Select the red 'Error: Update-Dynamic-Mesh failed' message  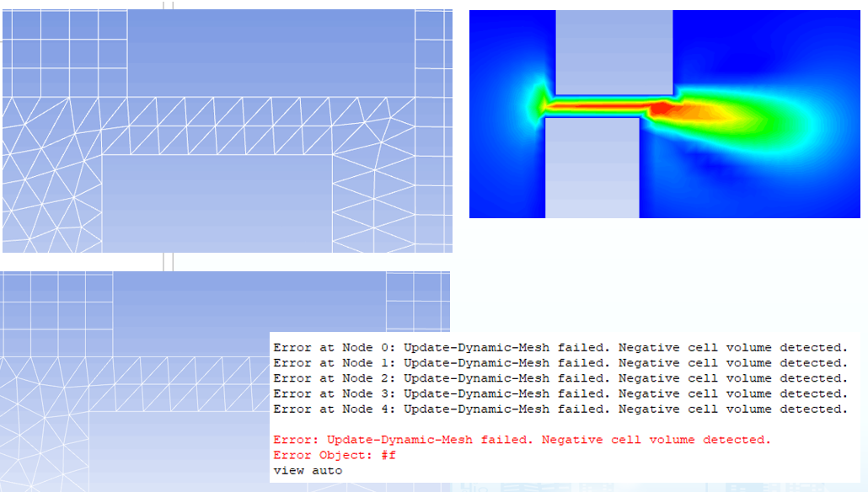tap(522, 440)
